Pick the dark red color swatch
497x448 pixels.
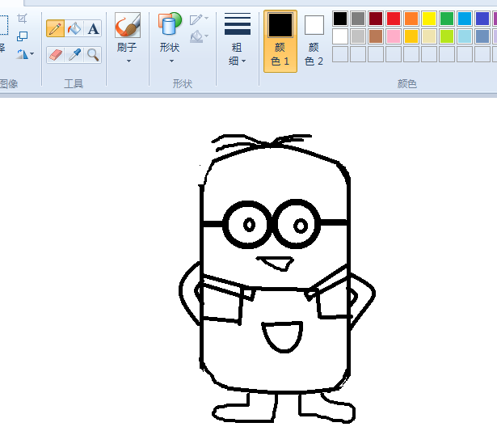coord(376,19)
